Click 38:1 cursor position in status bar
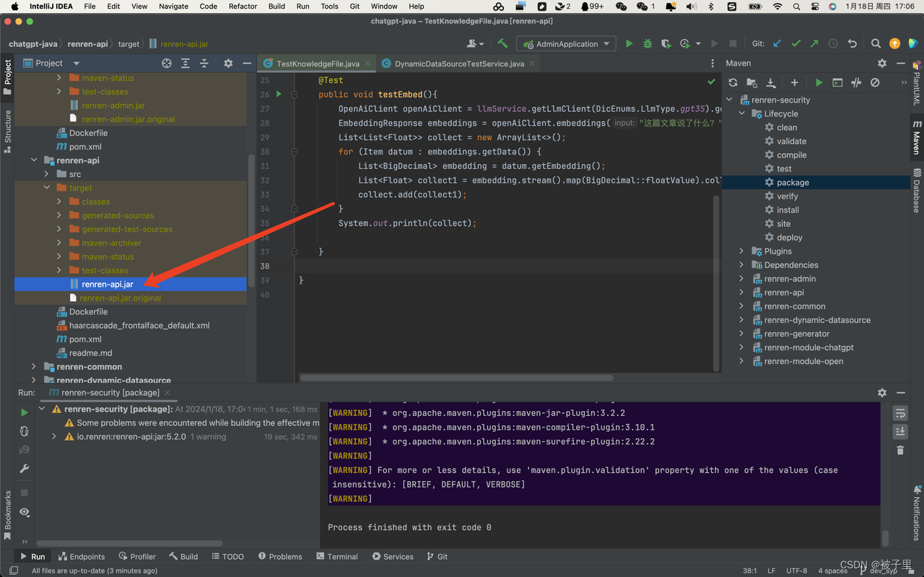Viewport: 924px width, 577px height. point(750,571)
